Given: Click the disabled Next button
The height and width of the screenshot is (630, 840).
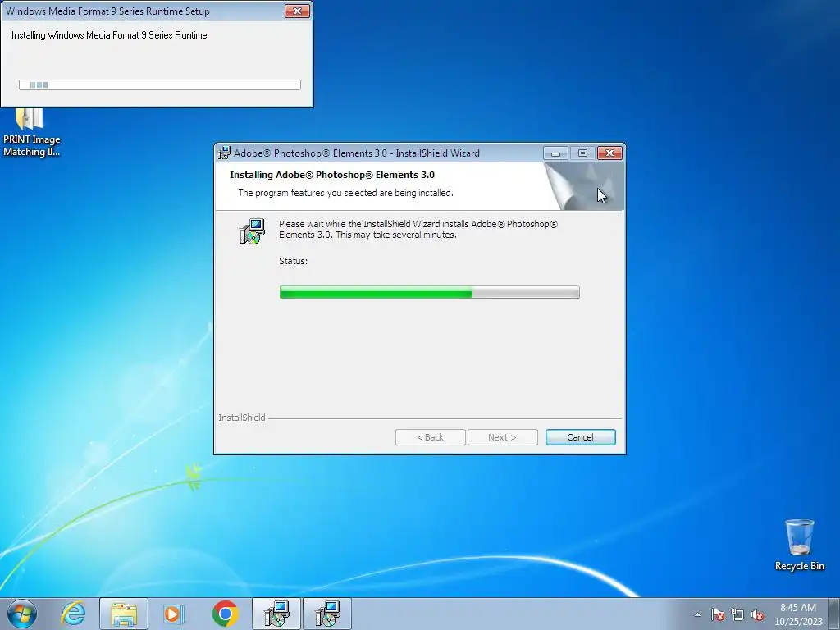Looking at the screenshot, I should (x=502, y=437).
